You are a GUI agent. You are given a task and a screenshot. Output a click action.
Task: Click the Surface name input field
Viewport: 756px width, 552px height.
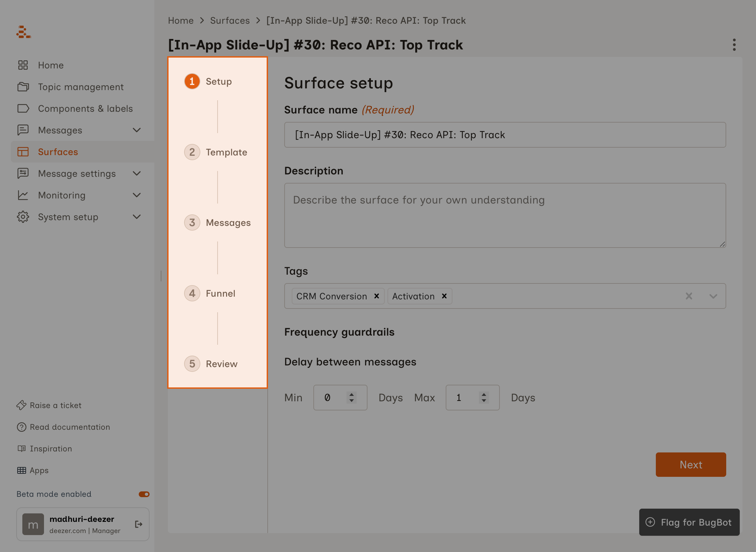coord(505,135)
